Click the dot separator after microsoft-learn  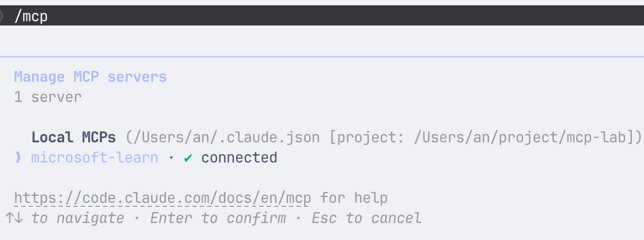click(171, 158)
